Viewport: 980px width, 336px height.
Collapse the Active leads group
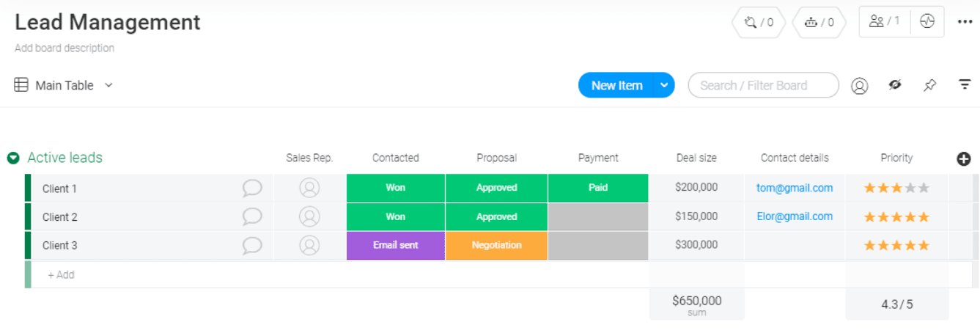pyautogui.click(x=13, y=158)
